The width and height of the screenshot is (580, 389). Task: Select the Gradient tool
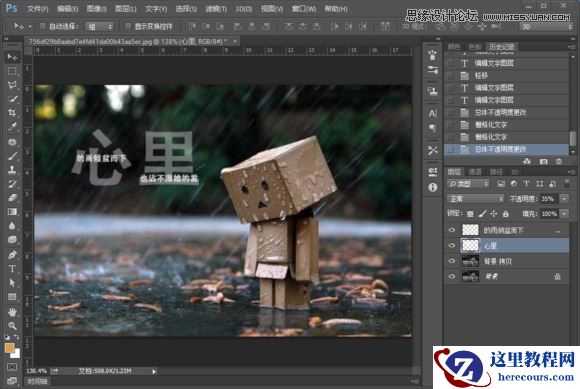(12, 212)
